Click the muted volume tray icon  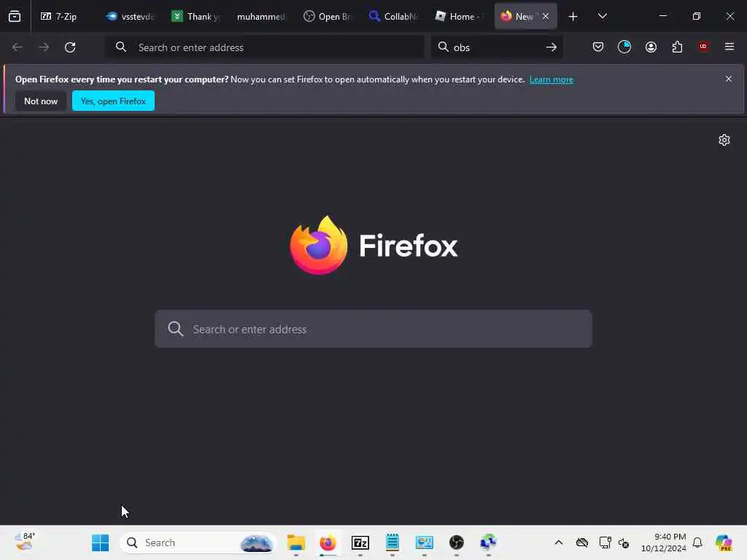[x=624, y=542]
